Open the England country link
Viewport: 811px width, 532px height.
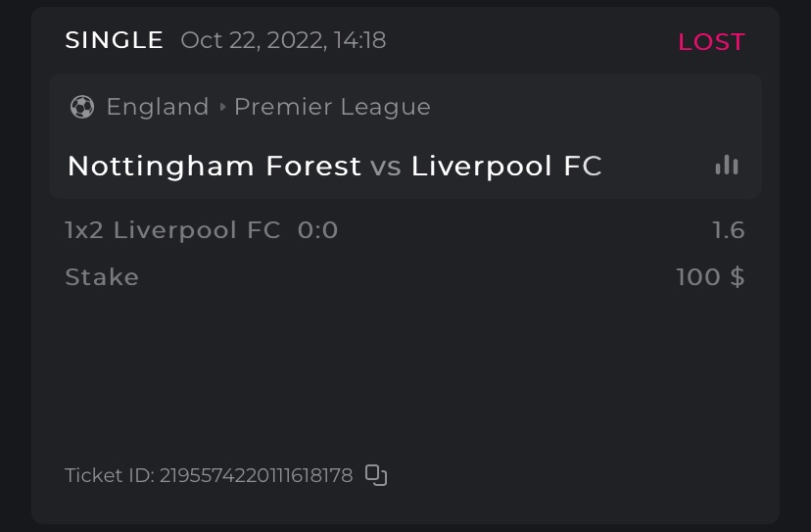pos(158,107)
